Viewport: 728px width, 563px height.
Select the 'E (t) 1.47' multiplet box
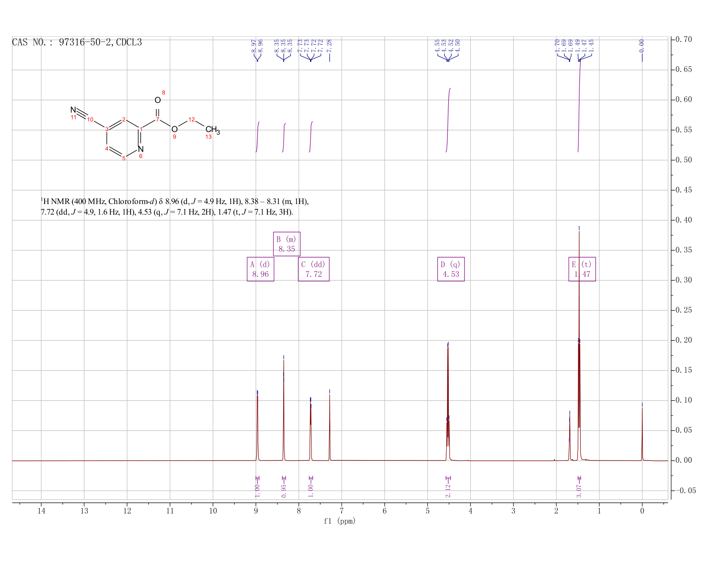[x=582, y=269]
